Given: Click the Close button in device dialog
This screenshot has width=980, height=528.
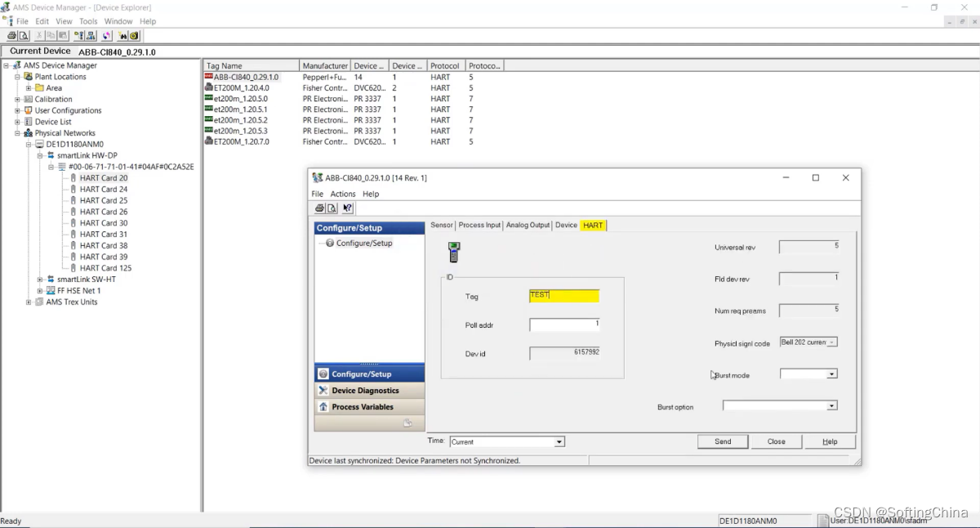Looking at the screenshot, I should [776, 441].
